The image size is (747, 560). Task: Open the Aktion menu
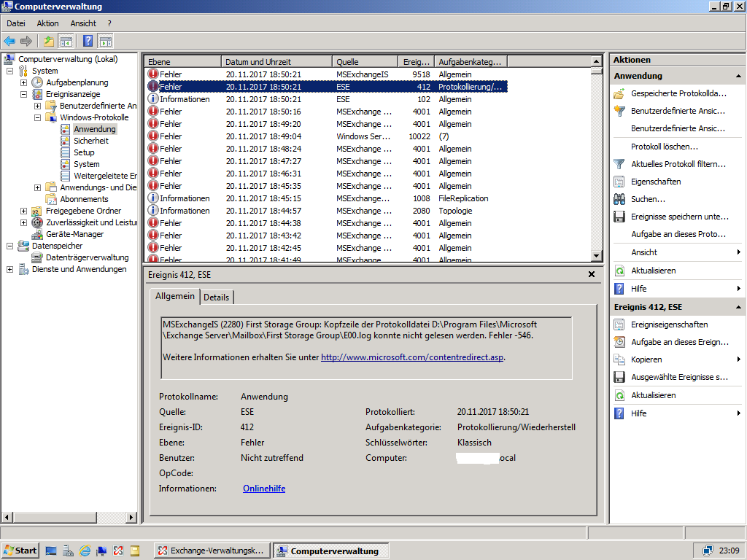click(x=47, y=23)
